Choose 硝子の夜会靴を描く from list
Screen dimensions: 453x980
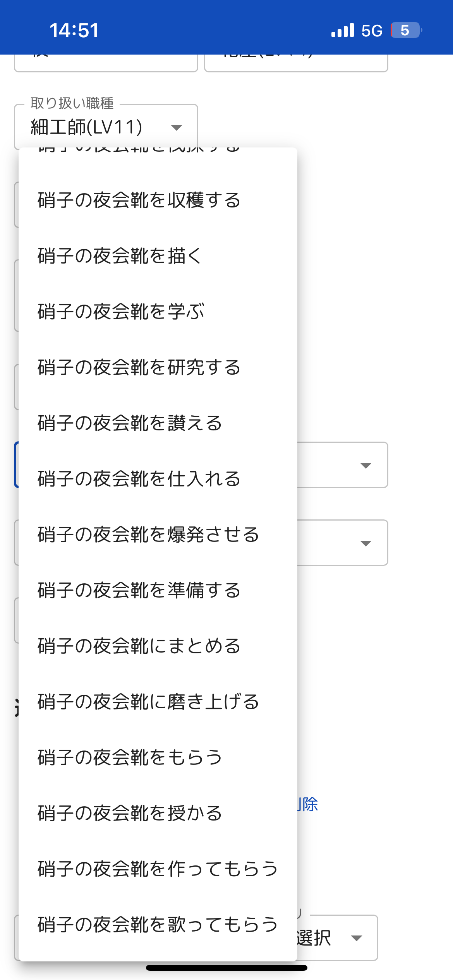pyautogui.click(x=120, y=256)
